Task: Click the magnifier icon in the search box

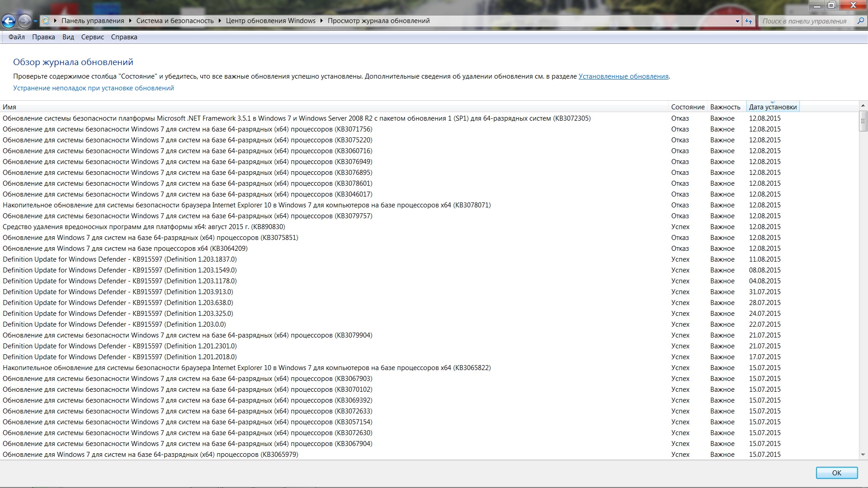Action: (x=860, y=21)
